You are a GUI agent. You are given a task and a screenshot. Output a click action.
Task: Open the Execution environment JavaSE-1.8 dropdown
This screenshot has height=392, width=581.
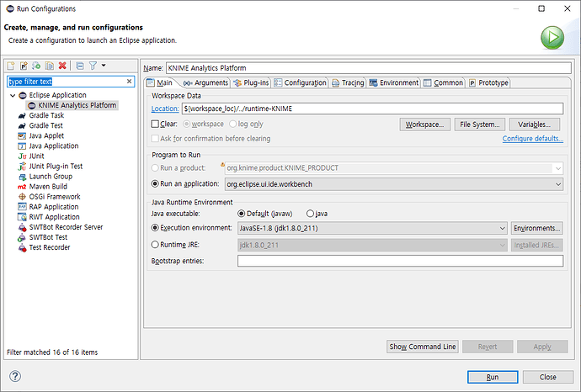click(x=372, y=229)
